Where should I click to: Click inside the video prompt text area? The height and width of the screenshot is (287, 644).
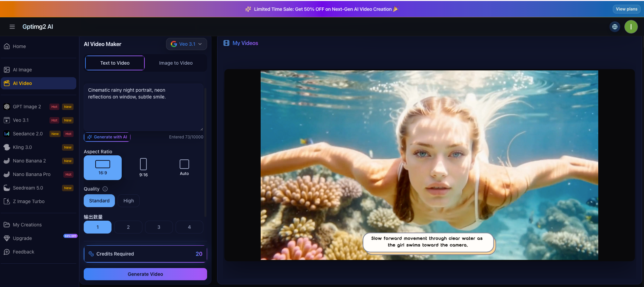[143, 107]
